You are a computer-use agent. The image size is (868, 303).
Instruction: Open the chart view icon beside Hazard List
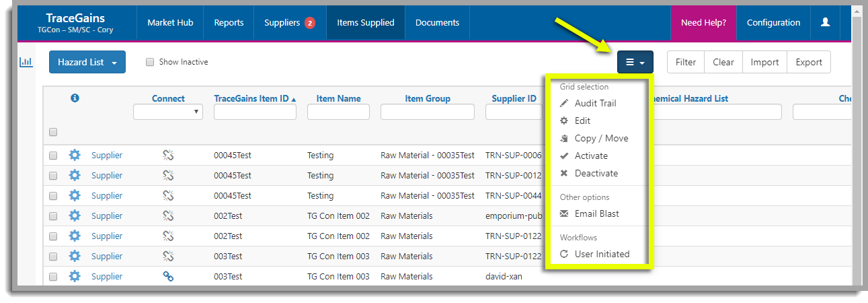click(x=26, y=62)
